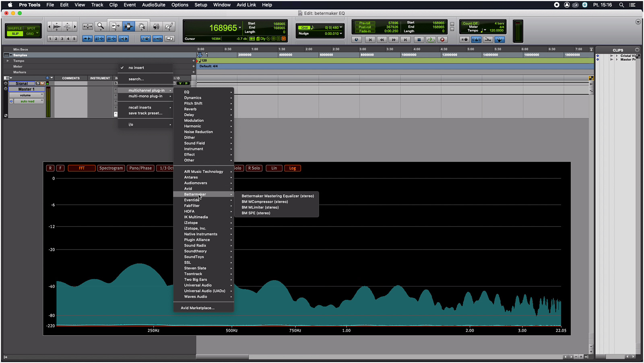Toggle Wait for Note button
644x363 pixels.
coord(464,39)
